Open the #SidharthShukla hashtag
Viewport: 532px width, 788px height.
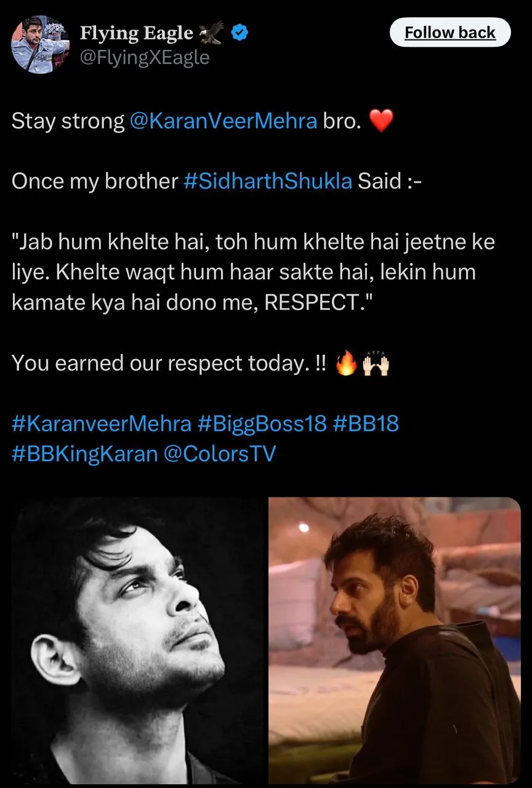pyautogui.click(x=268, y=181)
